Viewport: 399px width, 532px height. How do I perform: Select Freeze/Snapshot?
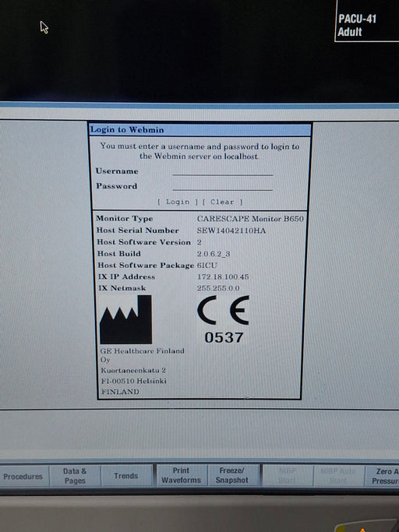pyautogui.click(x=232, y=475)
